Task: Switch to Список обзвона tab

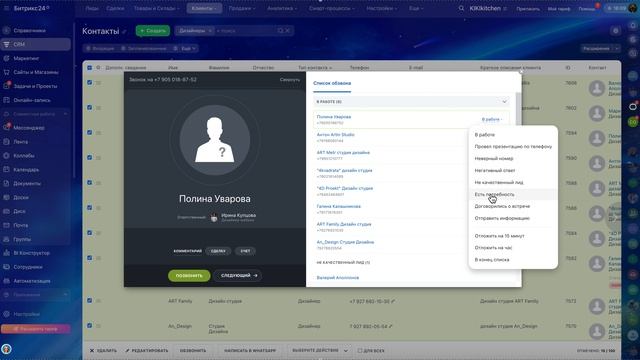Action: (x=332, y=83)
